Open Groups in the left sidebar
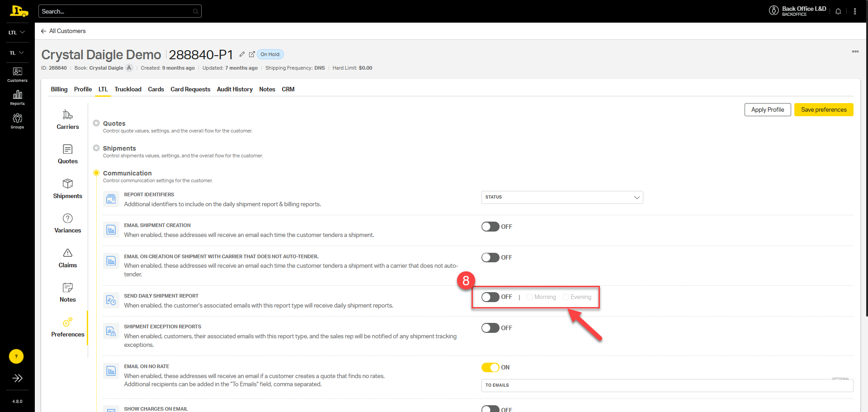The width and height of the screenshot is (868, 412). [17, 121]
